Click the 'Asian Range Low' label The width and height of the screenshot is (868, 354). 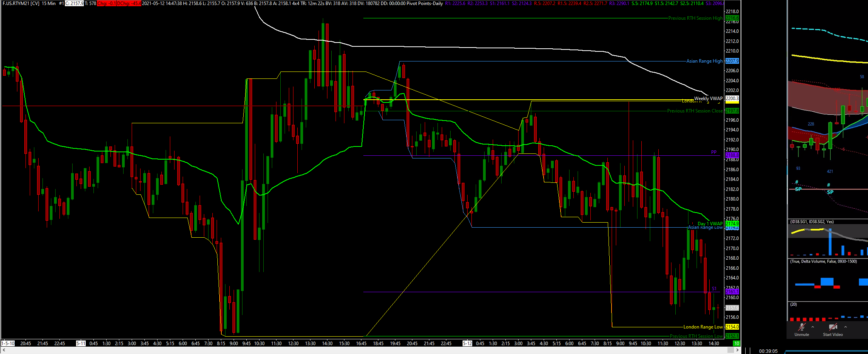pyautogui.click(x=705, y=227)
